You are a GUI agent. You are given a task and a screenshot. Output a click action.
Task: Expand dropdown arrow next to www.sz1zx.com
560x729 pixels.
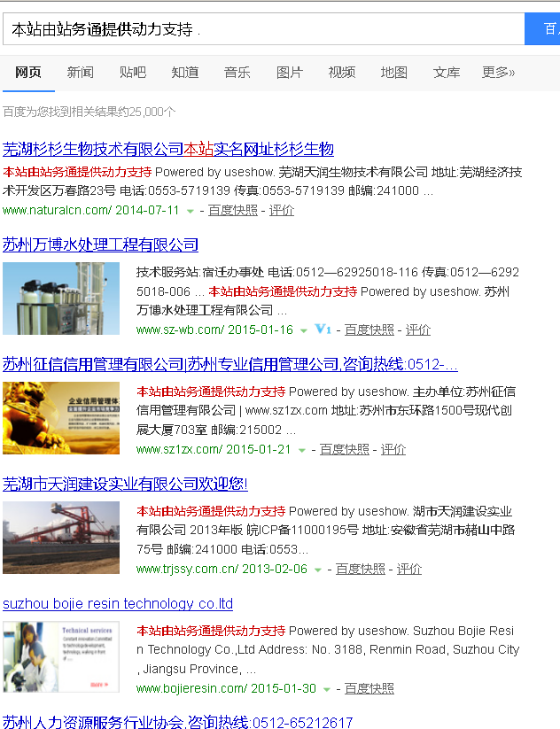pyautogui.click(x=302, y=450)
